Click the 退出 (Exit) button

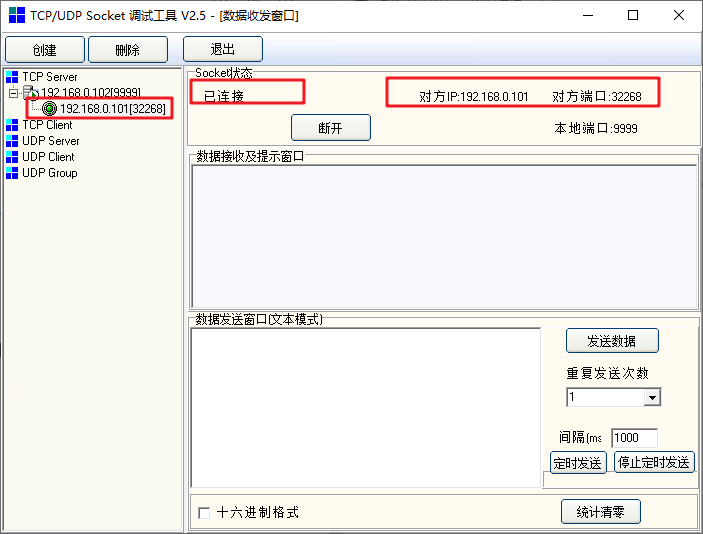[223, 49]
